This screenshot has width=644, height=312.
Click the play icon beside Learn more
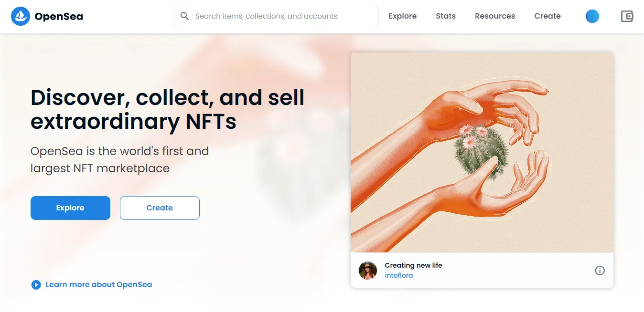36,285
